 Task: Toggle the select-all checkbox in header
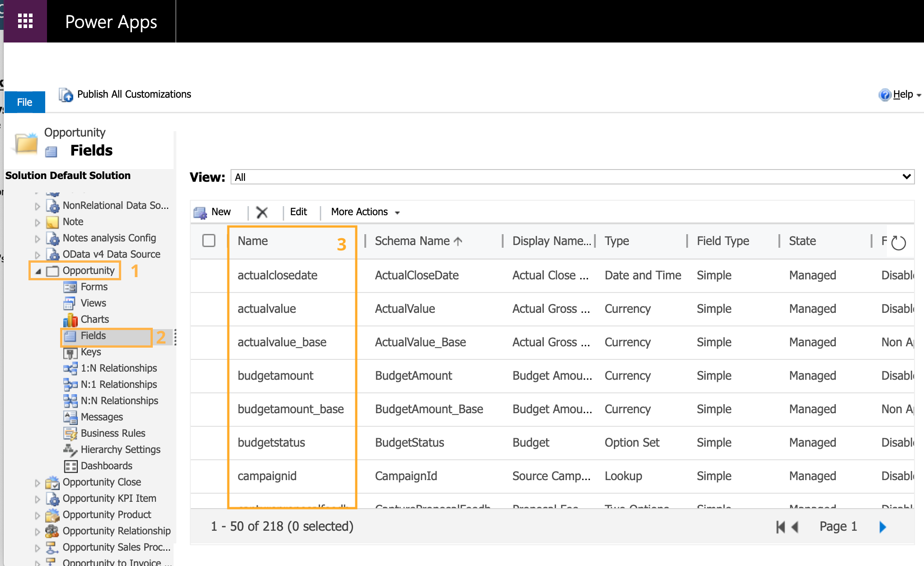209,241
